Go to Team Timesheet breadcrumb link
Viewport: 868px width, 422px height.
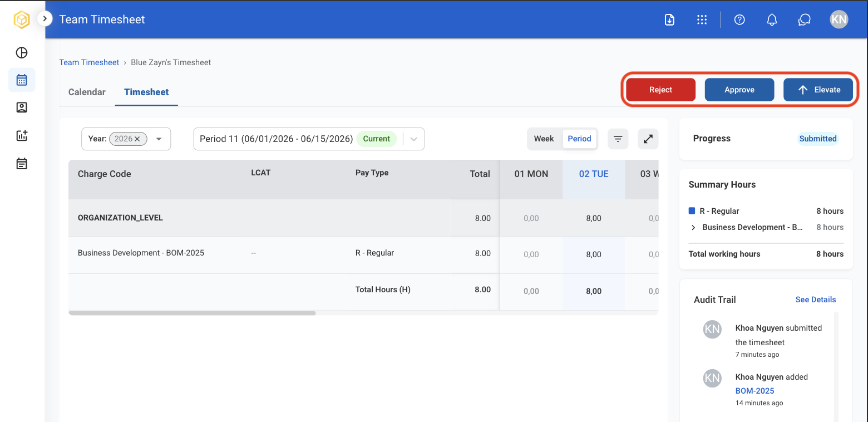[89, 62]
